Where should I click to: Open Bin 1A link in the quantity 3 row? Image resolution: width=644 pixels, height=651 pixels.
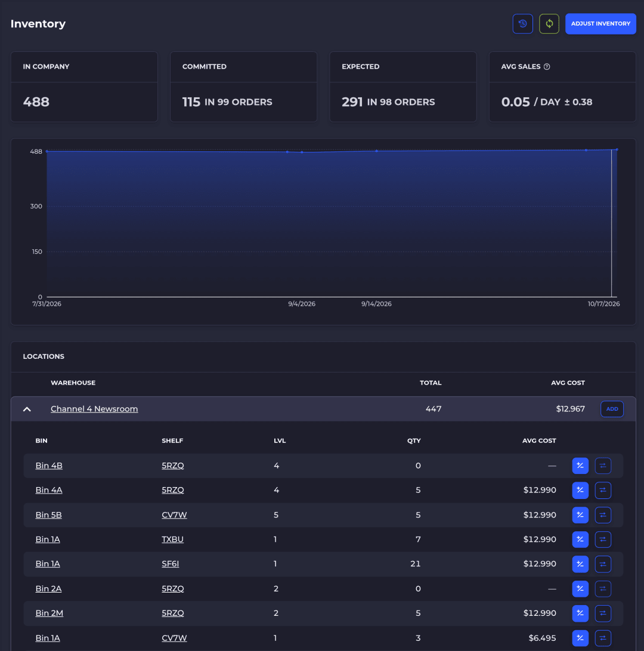(48, 638)
